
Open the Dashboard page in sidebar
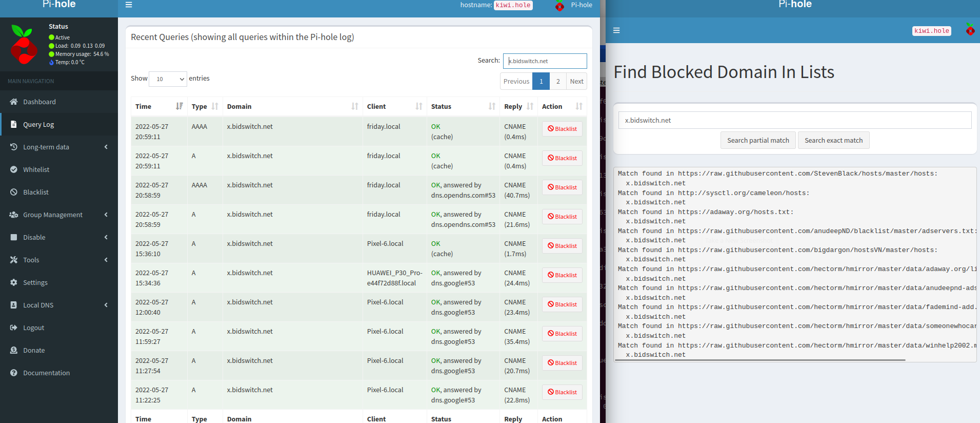pos(59,102)
